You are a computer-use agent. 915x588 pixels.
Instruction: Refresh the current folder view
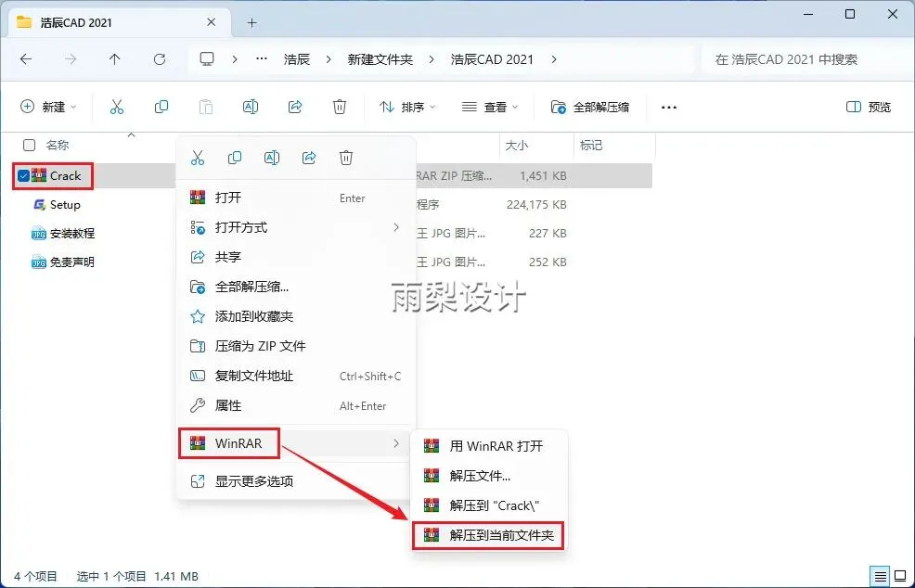tap(160, 59)
